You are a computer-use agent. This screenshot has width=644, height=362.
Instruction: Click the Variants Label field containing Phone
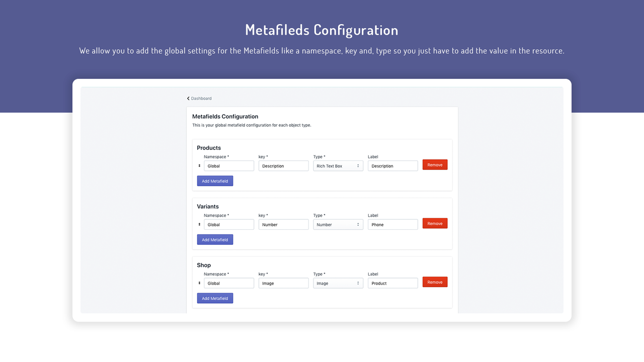[392, 224]
